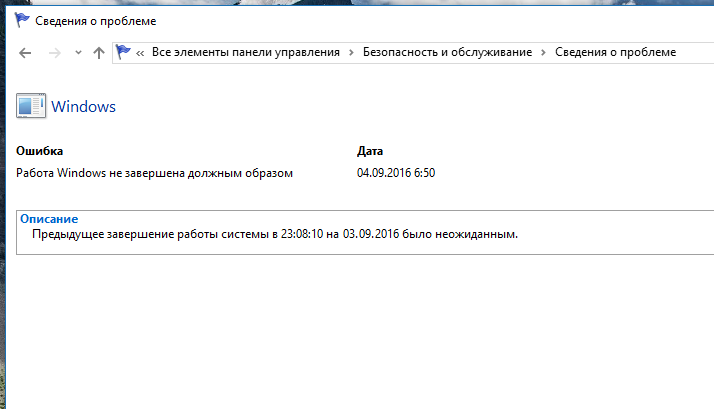Expand chevron after 'Безопасность и обслуживание'
714x409 pixels.
(x=543, y=53)
